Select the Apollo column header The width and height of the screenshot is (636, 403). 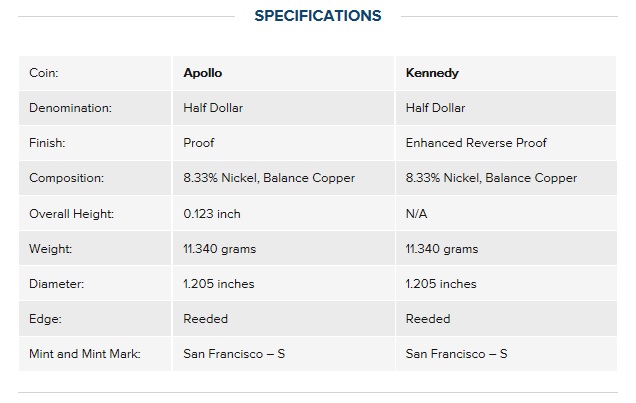click(x=202, y=73)
